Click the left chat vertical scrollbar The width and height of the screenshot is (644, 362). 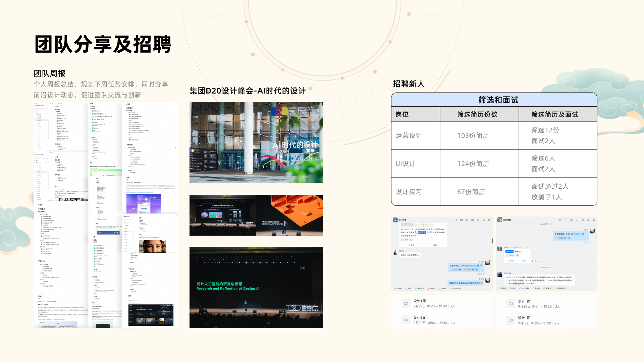[492, 241]
